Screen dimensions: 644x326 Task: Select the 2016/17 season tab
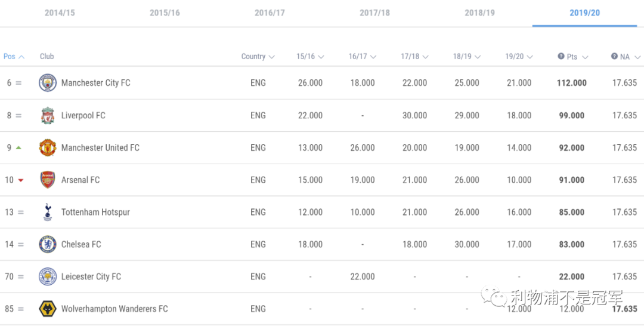click(x=270, y=13)
